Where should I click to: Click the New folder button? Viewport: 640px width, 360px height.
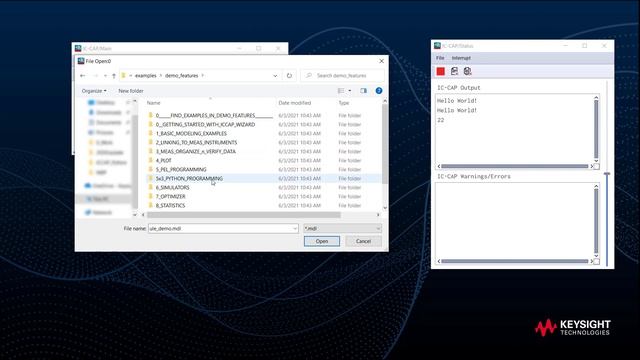point(131,91)
